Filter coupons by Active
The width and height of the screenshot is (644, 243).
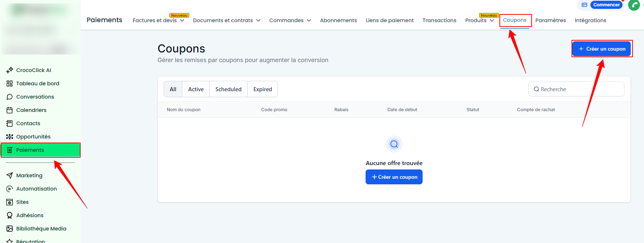point(196,89)
